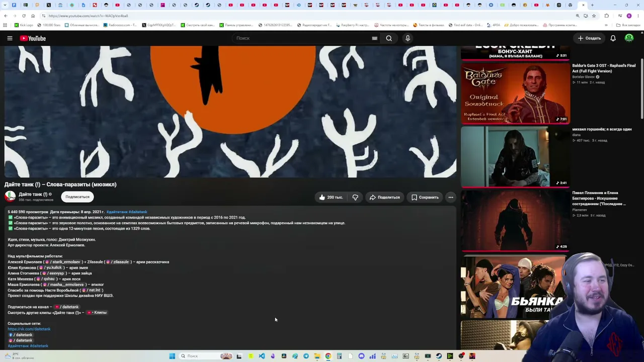Open Visual Studio Code from the taskbar
Image resolution: width=644 pixels, height=362 pixels.
point(262,356)
